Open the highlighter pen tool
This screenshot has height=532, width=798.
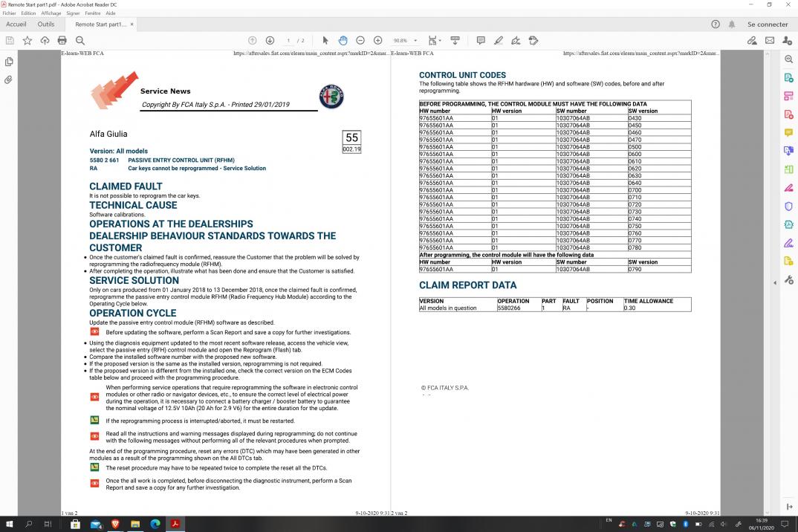tap(499, 40)
